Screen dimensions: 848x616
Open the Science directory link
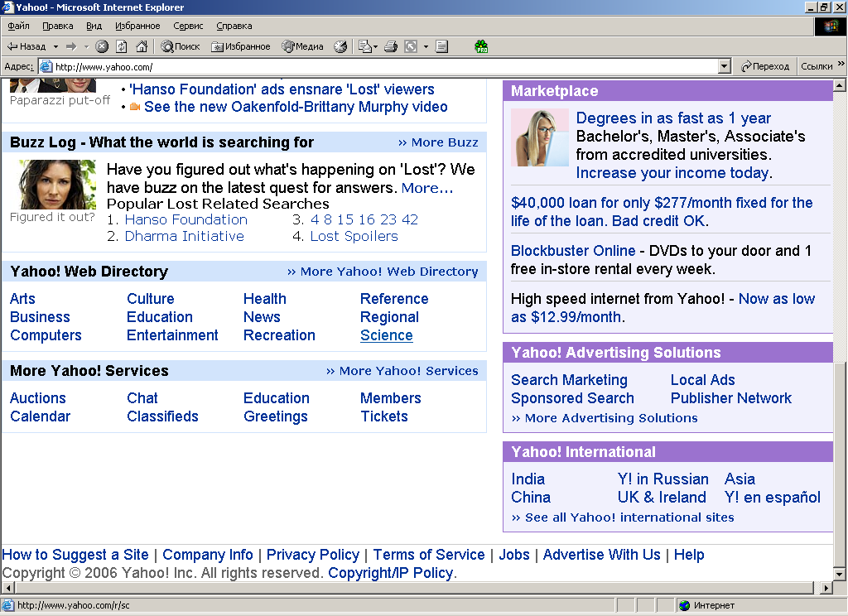[387, 335]
